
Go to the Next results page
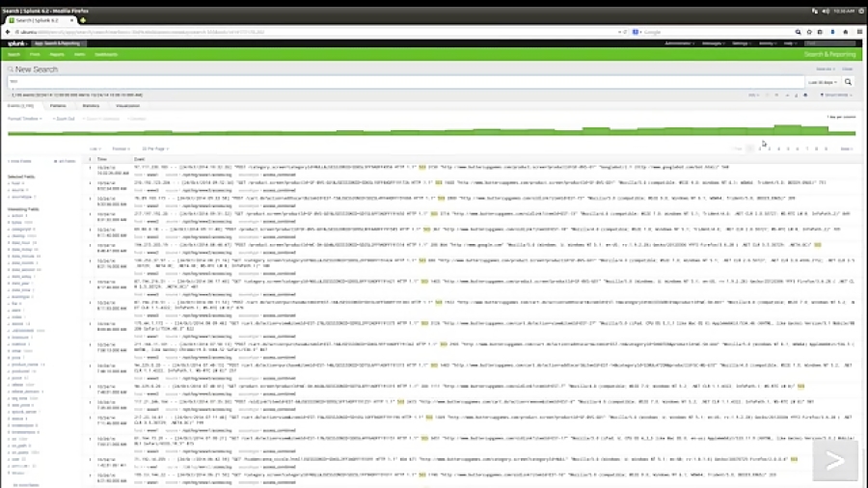847,149
